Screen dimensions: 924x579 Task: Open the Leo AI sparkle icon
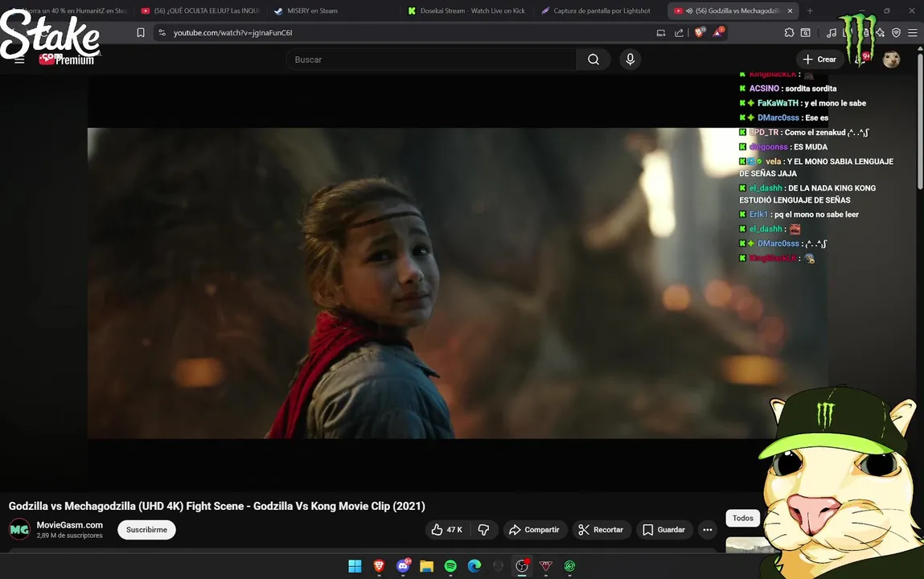[x=881, y=33]
